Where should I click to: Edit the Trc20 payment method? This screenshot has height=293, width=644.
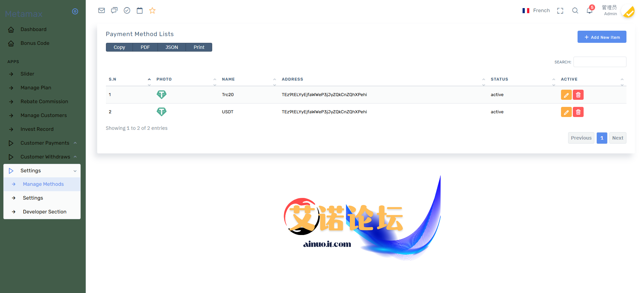coord(566,95)
